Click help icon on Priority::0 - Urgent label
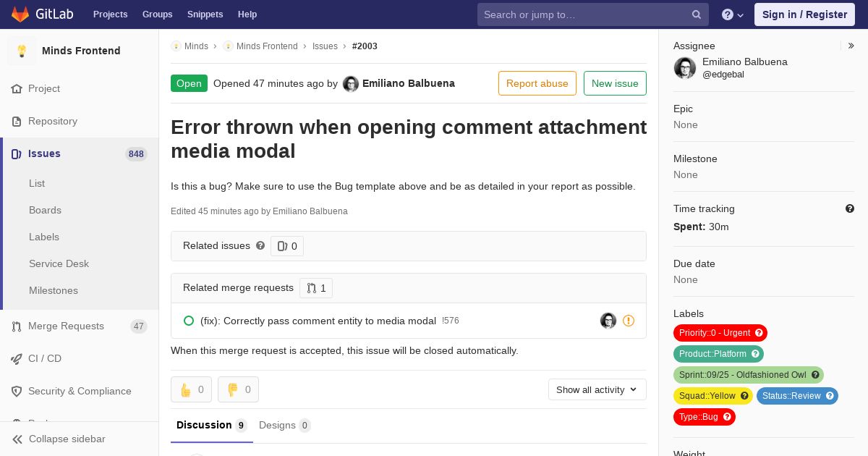This screenshot has width=868, height=456. point(759,333)
